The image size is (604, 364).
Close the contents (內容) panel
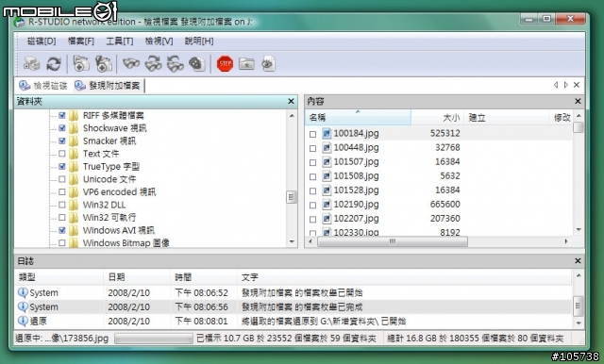(578, 101)
